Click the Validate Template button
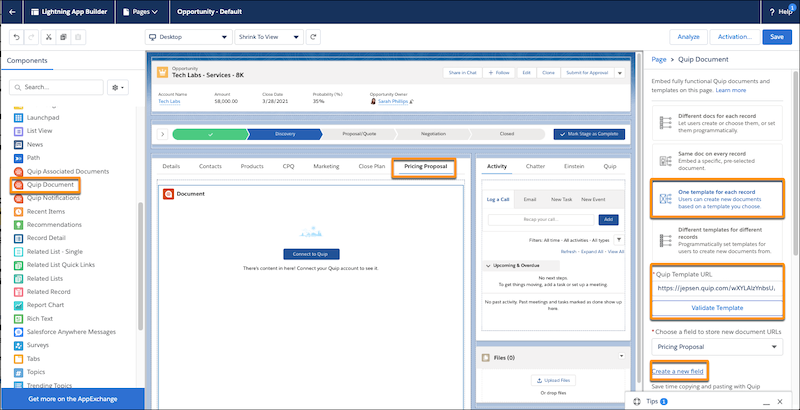Viewport: 800px width, 410px height. coord(715,307)
